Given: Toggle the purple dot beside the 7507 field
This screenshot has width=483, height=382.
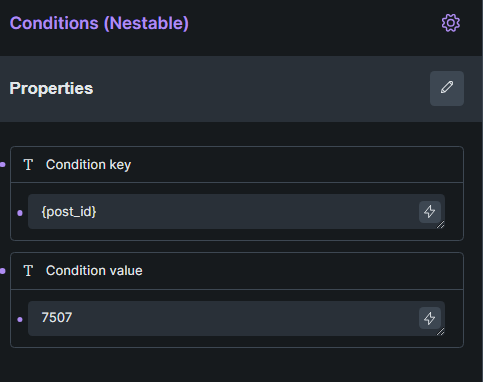Looking at the screenshot, I should 20,319.
